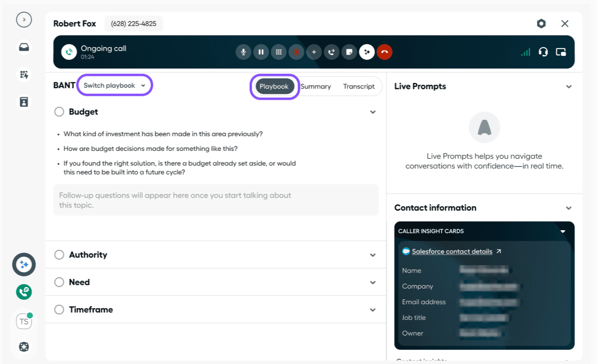The width and height of the screenshot is (597, 364).
Task: Mark the Timeframe stage complete
Action: tap(59, 309)
